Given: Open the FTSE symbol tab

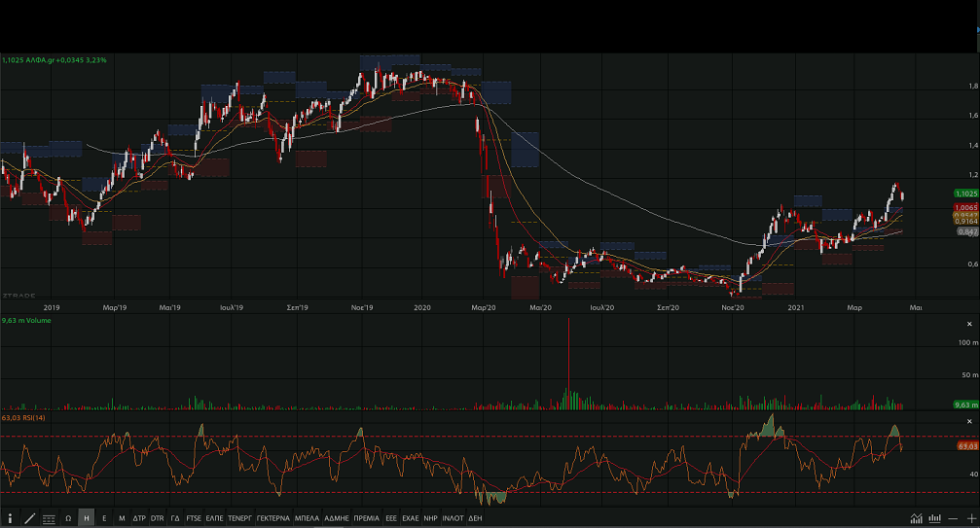Looking at the screenshot, I should coord(194,518).
